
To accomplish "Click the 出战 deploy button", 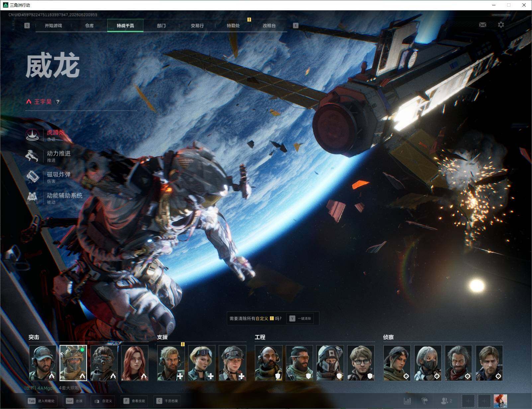I will pos(74,401).
